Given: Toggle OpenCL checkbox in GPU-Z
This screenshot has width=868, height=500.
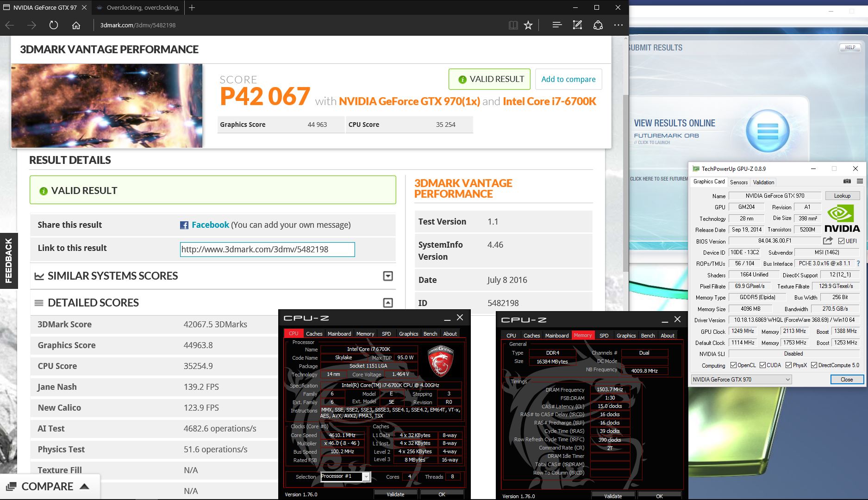Looking at the screenshot, I should [x=733, y=365].
